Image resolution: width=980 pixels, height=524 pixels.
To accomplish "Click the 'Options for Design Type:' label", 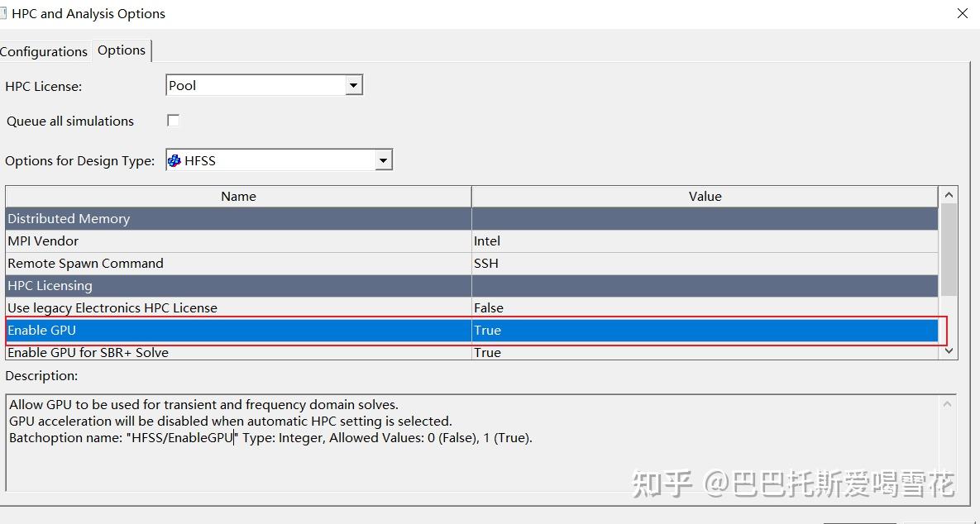I will pyautogui.click(x=80, y=160).
